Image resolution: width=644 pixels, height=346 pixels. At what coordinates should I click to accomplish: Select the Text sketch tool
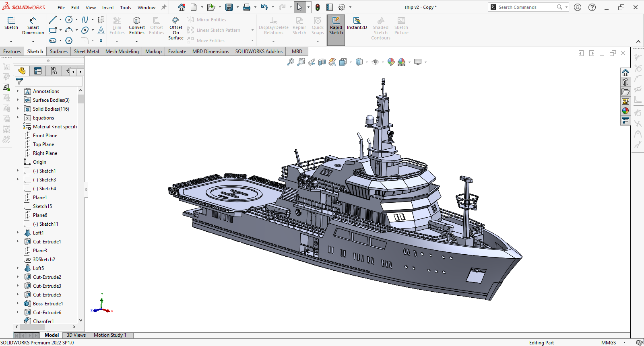pos(101,30)
